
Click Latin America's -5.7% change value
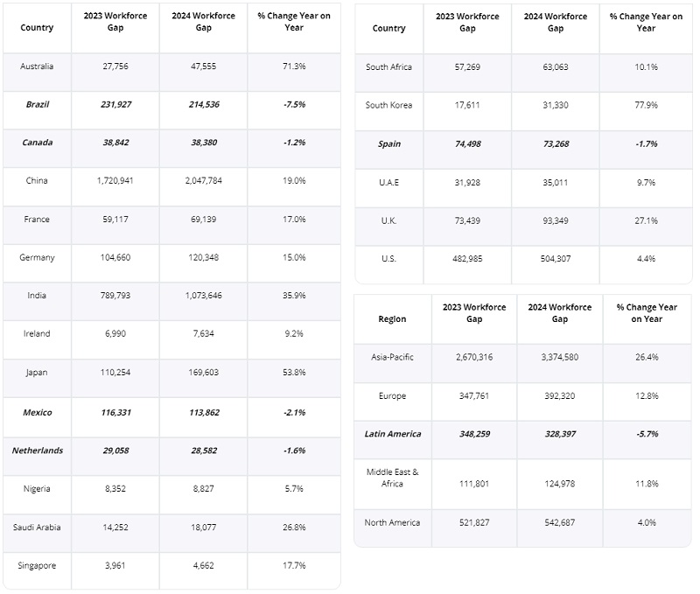647,434
